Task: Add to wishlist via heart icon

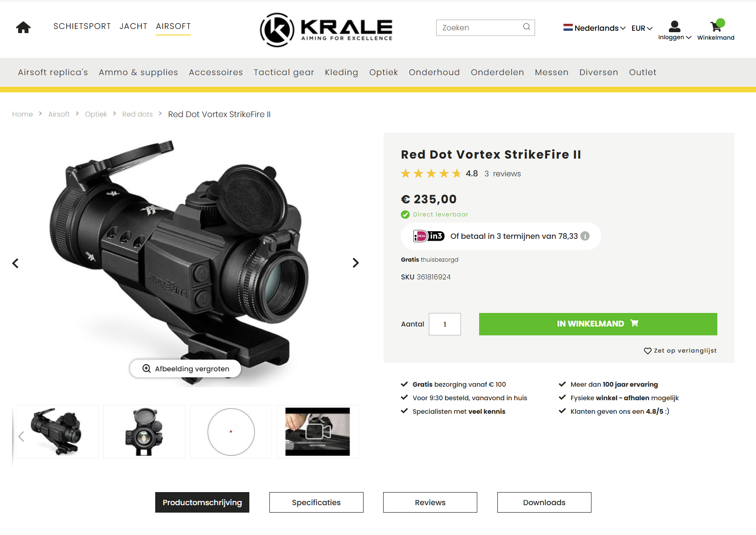Action: [647, 351]
